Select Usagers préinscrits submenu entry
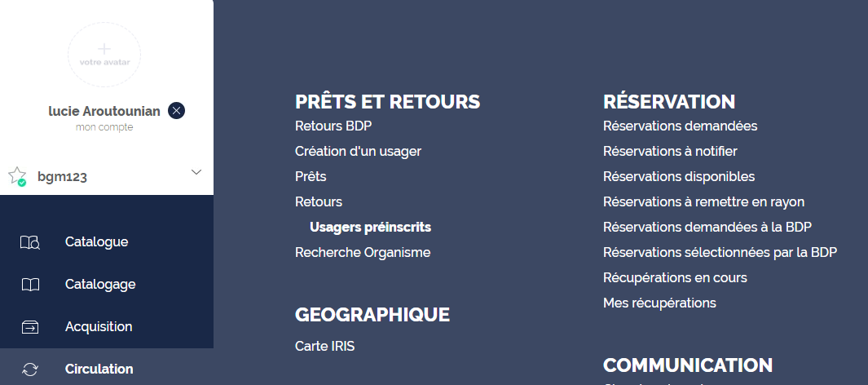 click(x=370, y=227)
